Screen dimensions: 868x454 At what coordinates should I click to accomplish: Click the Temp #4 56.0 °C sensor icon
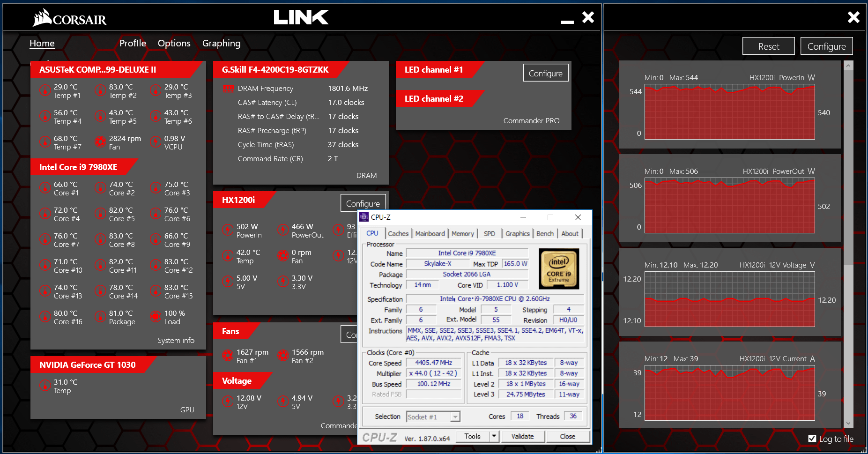click(x=45, y=116)
